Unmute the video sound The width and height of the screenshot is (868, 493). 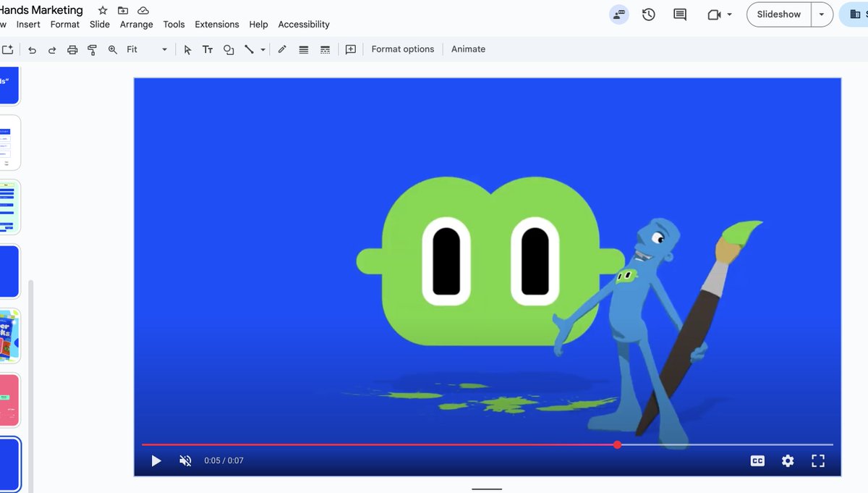[185, 460]
